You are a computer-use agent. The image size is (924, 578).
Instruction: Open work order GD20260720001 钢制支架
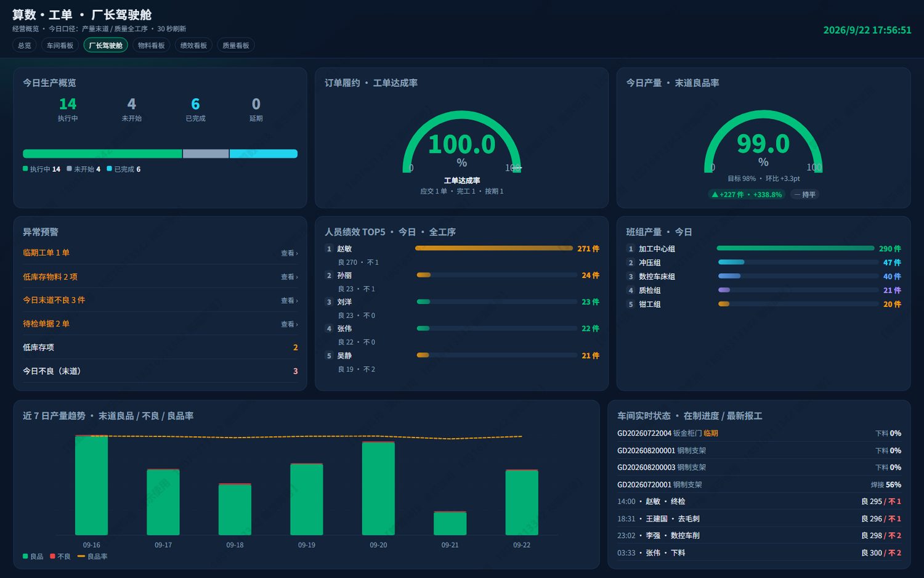click(759, 485)
